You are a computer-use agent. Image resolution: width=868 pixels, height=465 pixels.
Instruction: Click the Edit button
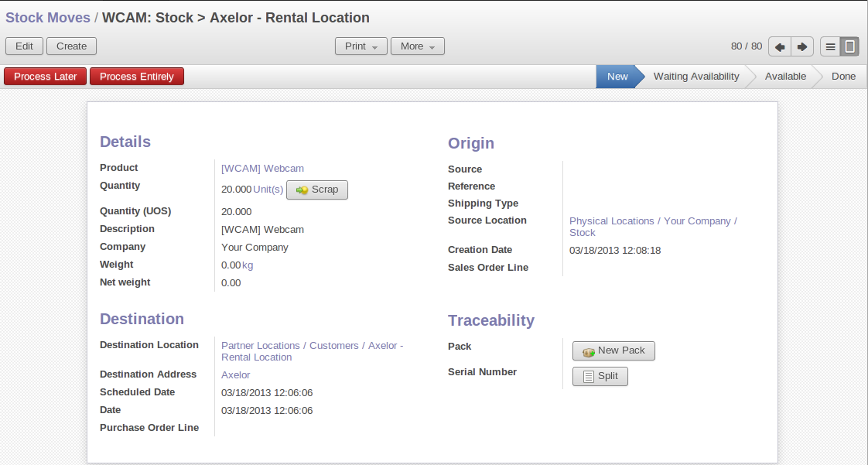pyautogui.click(x=24, y=46)
